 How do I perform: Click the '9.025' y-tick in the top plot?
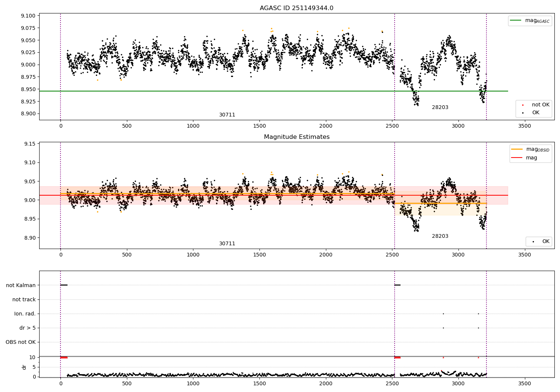point(28,52)
